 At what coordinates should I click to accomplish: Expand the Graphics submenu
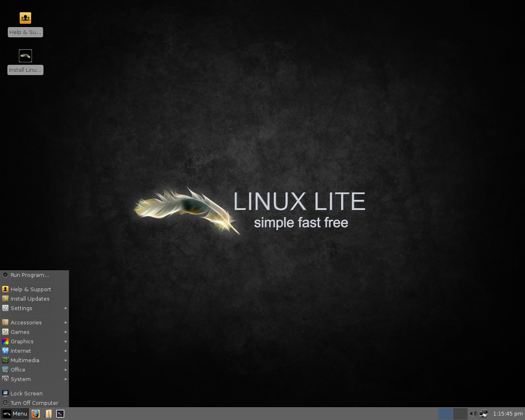[x=34, y=341]
